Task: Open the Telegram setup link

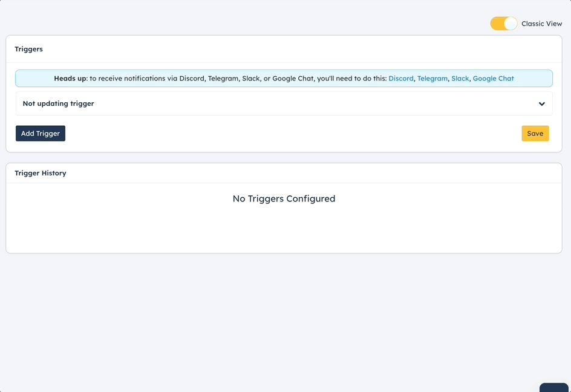Action: pos(432,78)
